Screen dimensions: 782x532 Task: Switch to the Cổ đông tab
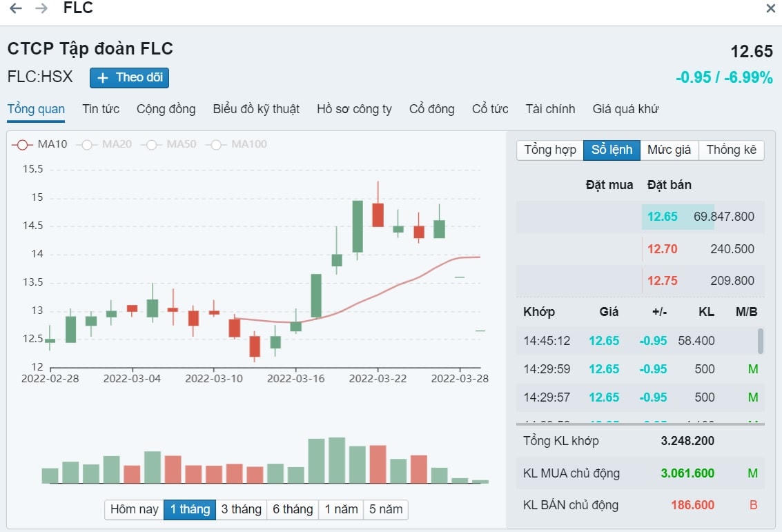tap(432, 109)
